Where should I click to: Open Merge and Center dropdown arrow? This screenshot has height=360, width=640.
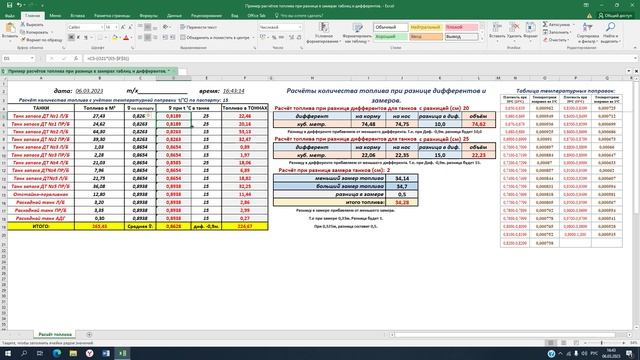click(253, 38)
